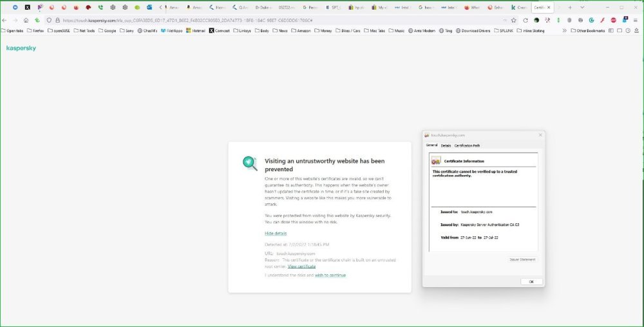The image size is (644, 327).
Task: Click the Grammarly extension icon
Action: click(x=591, y=20)
